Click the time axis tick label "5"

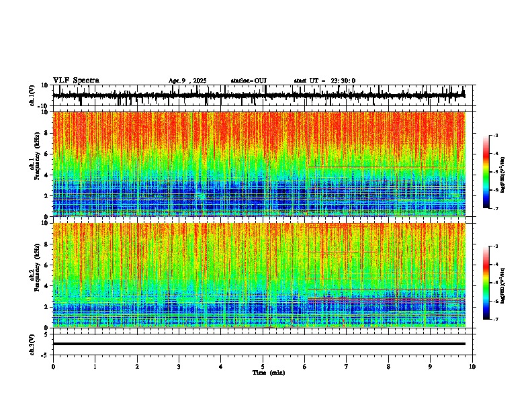263,367
